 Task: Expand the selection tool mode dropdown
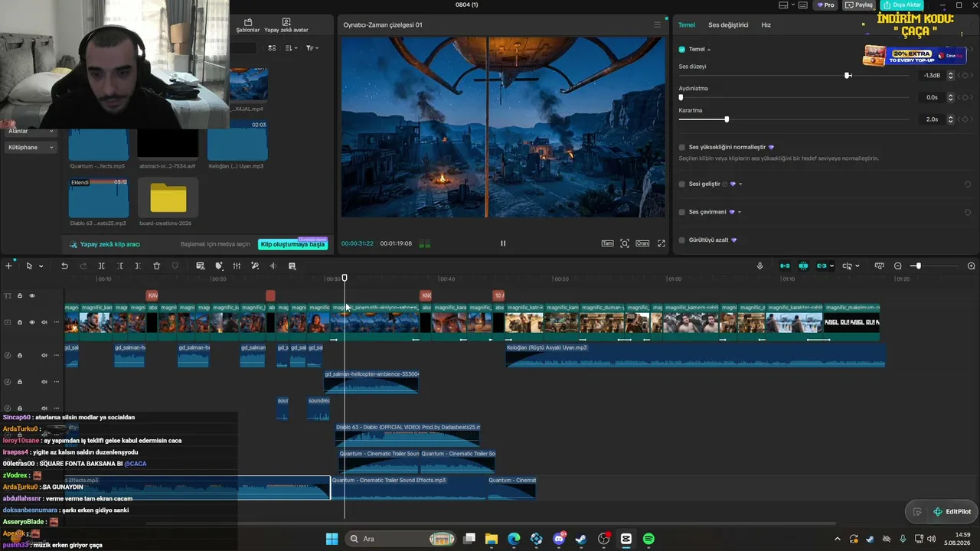41,266
